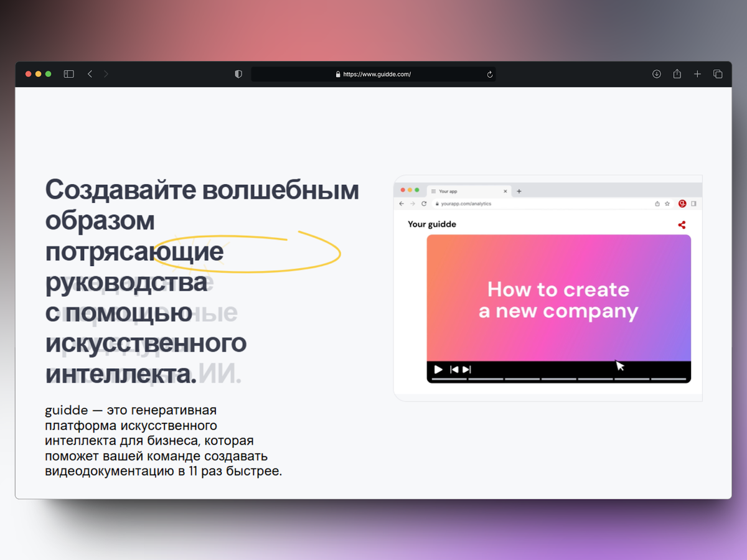Click the apps grid icon in the 'Your app' tab

coord(433,191)
